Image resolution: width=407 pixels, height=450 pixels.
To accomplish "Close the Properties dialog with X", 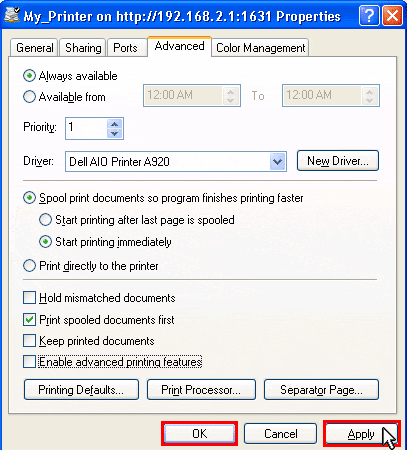I will (392, 16).
